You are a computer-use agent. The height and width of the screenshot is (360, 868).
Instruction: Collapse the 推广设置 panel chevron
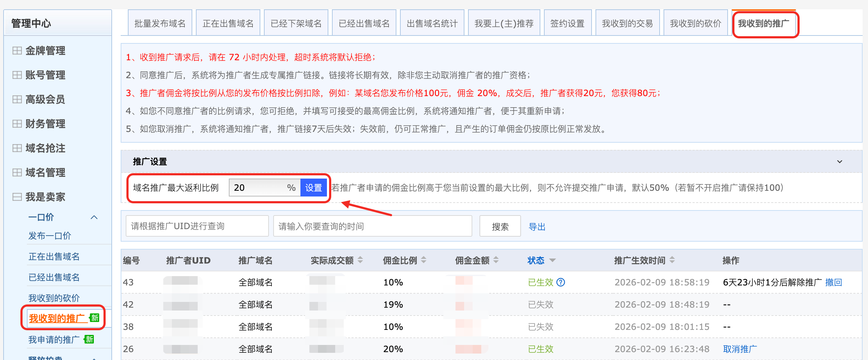coord(840,162)
